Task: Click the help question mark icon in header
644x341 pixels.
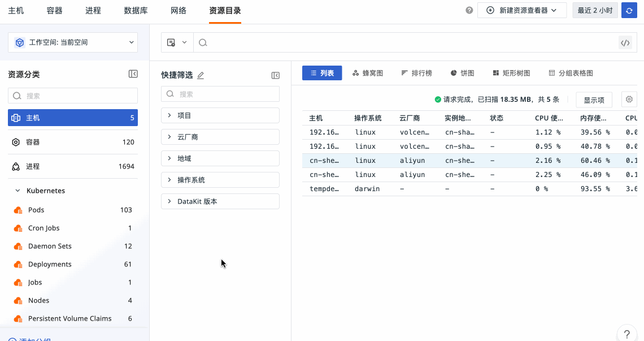Action: (x=469, y=10)
